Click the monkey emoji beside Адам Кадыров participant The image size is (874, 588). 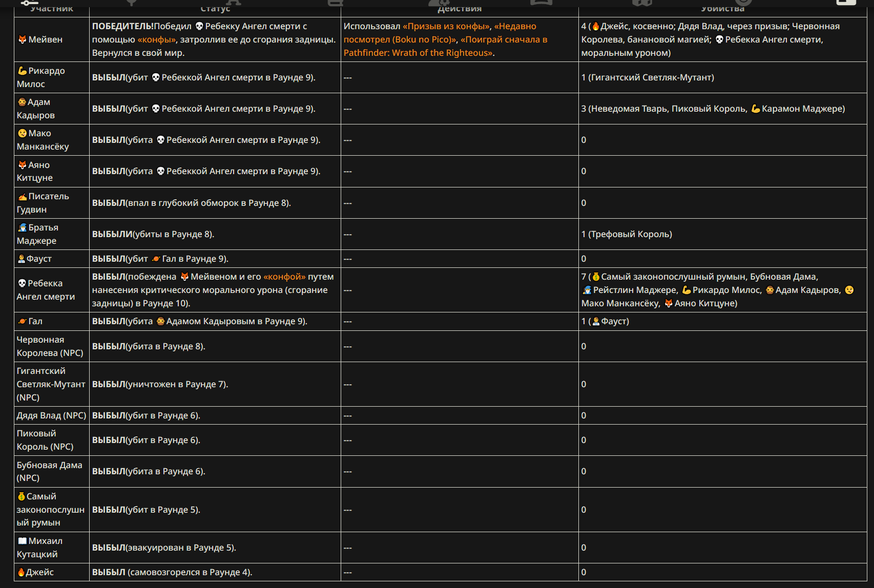pos(22,102)
